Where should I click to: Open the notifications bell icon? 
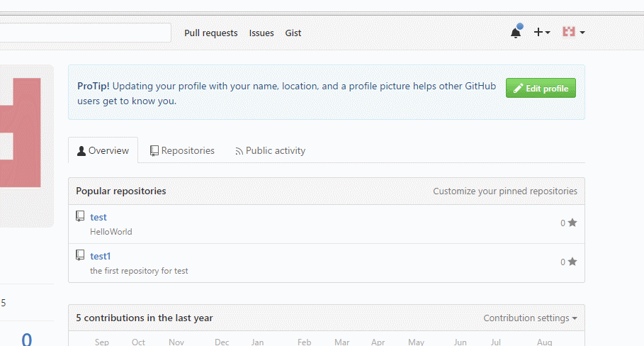(x=516, y=33)
